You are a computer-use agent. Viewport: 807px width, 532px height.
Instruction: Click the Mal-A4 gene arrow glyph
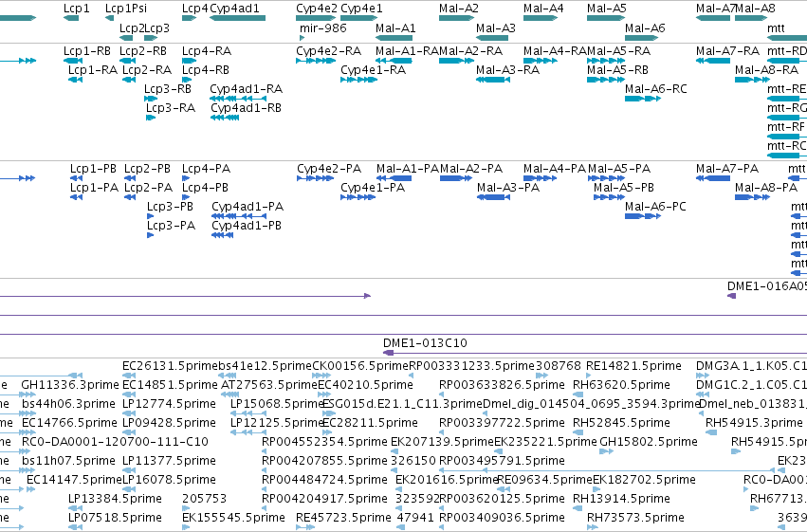coord(541,18)
